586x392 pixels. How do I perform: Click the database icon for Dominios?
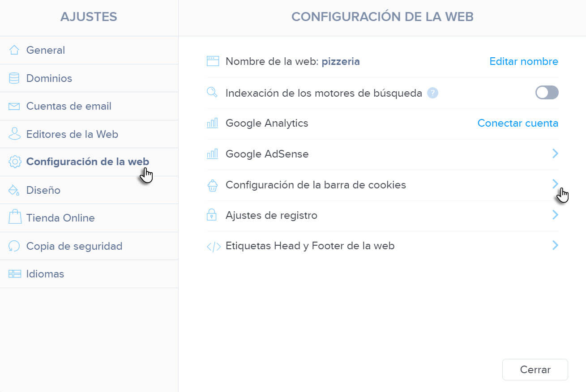point(14,78)
